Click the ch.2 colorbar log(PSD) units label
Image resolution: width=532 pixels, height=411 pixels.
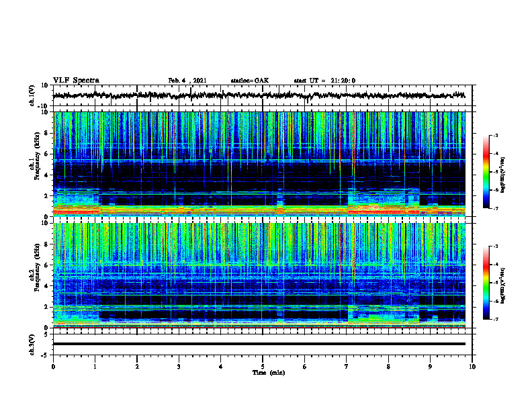tap(502, 285)
